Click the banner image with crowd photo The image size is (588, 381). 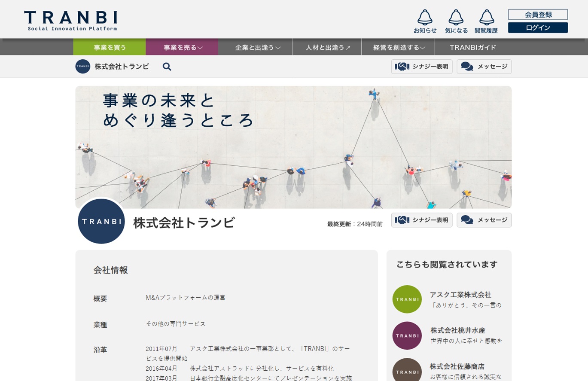point(293,147)
